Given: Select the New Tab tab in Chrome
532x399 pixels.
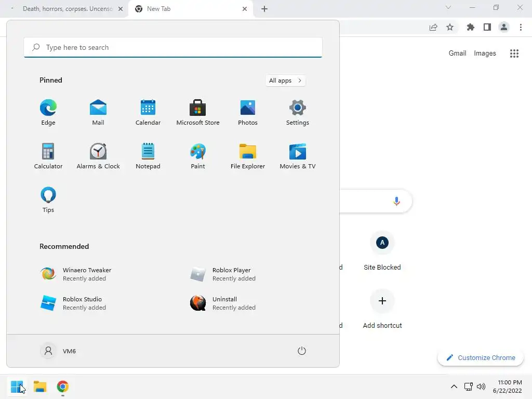Looking at the screenshot, I should point(190,9).
